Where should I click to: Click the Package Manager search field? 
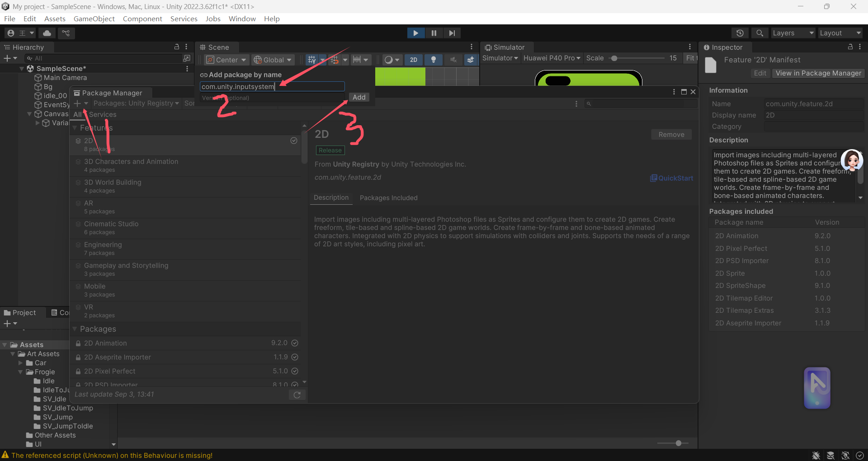pos(641,104)
